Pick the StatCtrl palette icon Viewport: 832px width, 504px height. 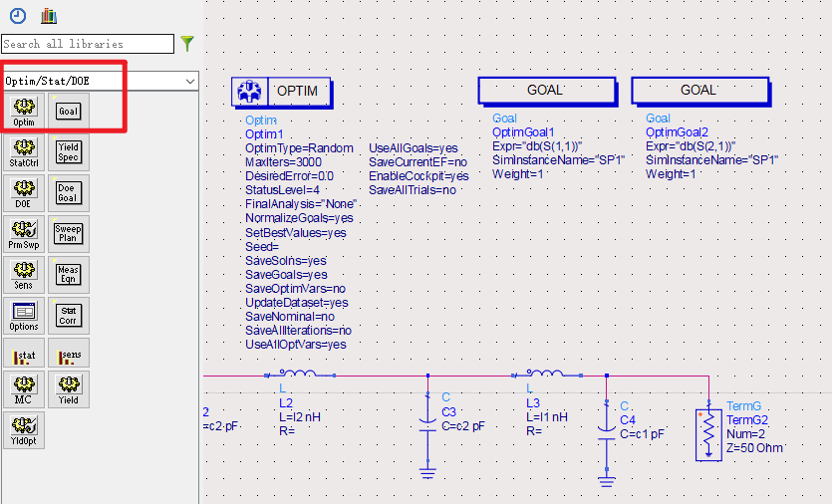pos(24,152)
